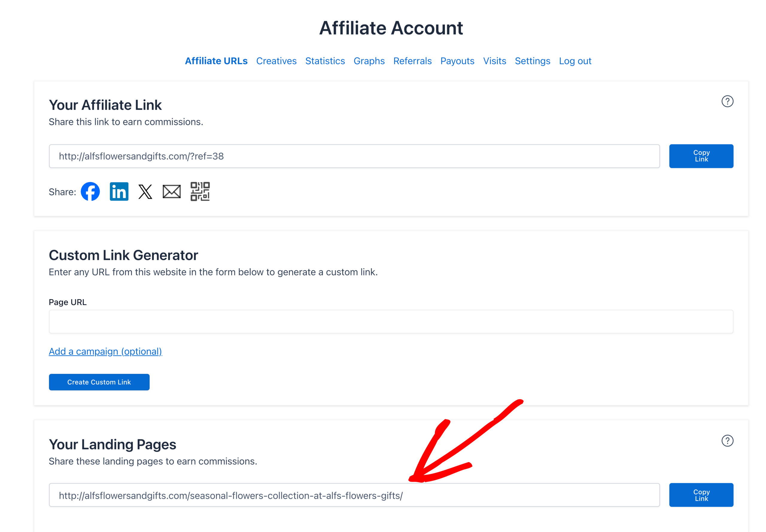
Task: Open the QR code for the affiliate link
Action: (200, 191)
